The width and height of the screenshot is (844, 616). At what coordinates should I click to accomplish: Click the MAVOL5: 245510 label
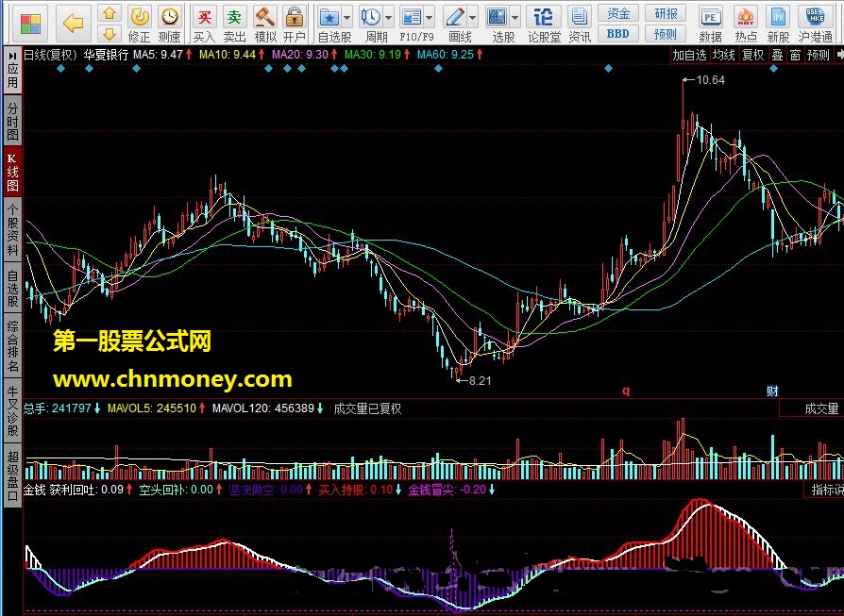pos(152,408)
